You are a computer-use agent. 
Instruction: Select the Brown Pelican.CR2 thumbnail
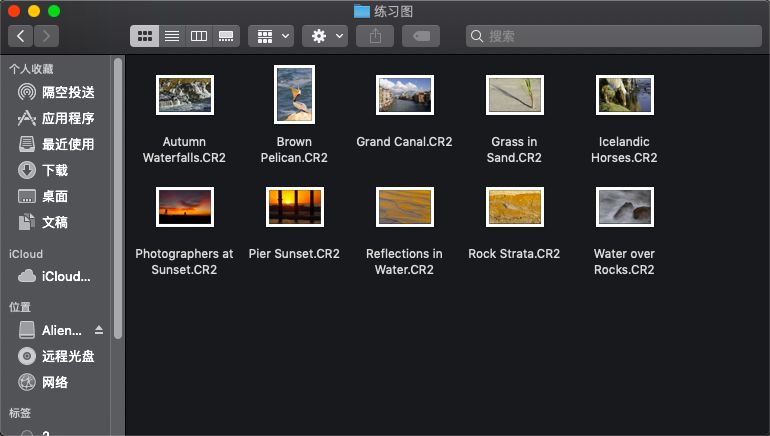294,94
